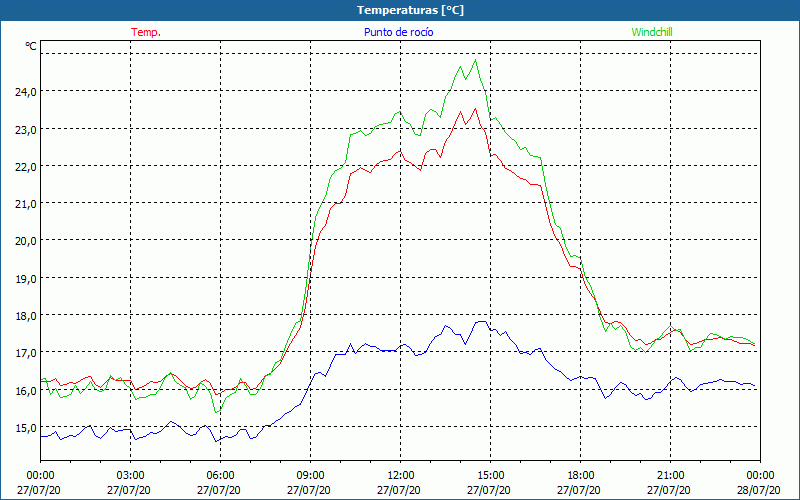Click the 15:00 time axis label
Image resolution: width=800 pixels, height=500 pixels.
490,476
